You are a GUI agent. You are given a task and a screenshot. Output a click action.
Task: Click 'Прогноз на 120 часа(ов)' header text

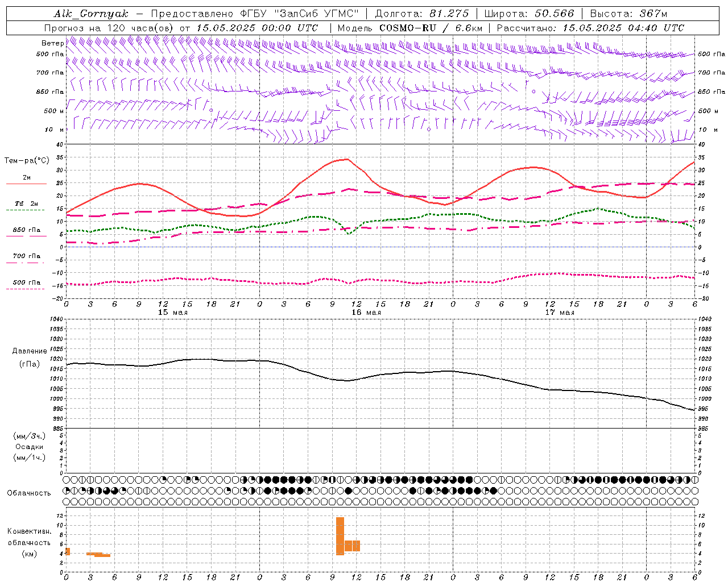pos(109,28)
